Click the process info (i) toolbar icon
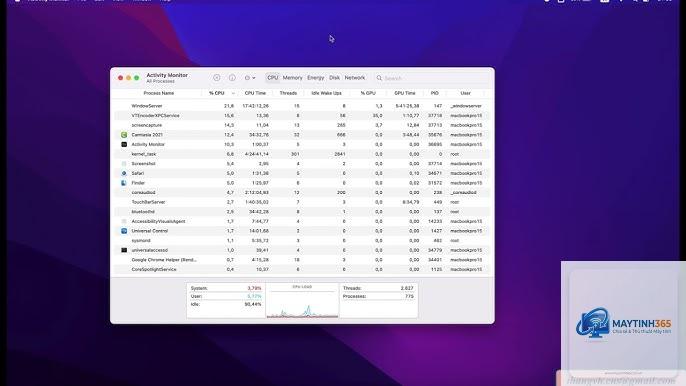Image resolution: width=686 pixels, height=386 pixels. coord(232,78)
